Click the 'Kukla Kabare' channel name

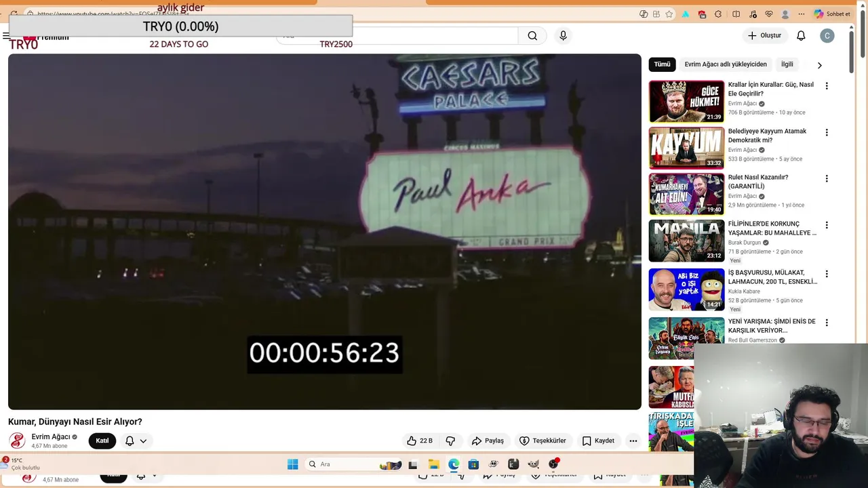pyautogui.click(x=744, y=291)
